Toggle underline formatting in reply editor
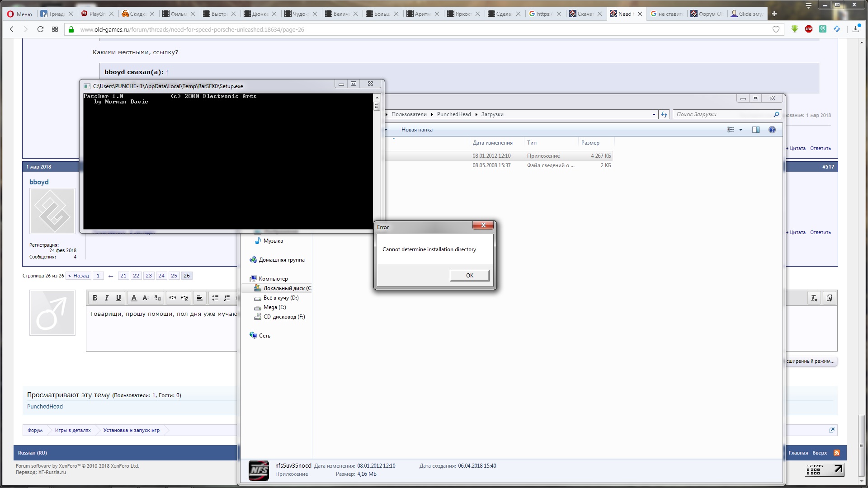This screenshot has height=488, width=868. (118, 298)
